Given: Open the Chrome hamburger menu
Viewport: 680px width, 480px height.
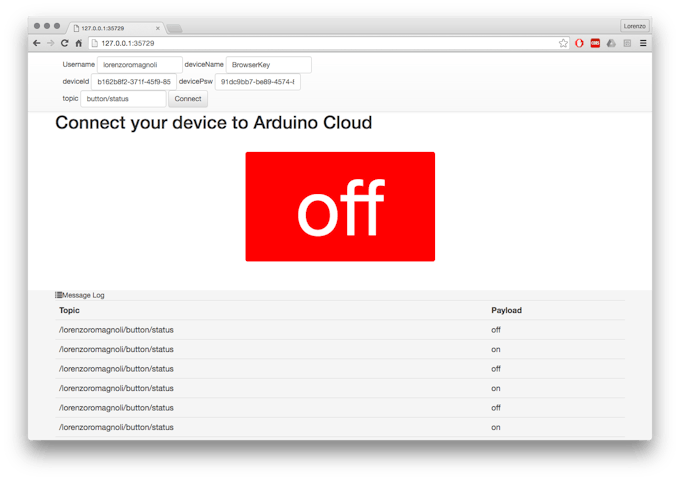Looking at the screenshot, I should click(x=643, y=43).
